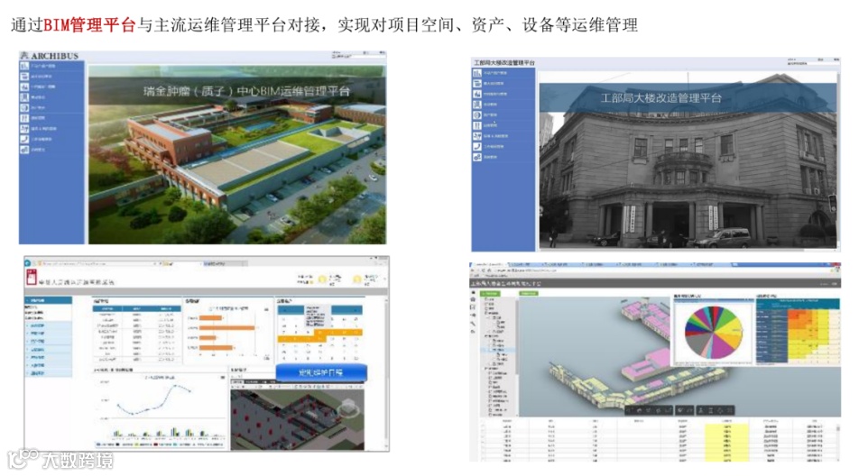The height and width of the screenshot is (476, 868).
Task: Click the last sidebar icon in the 工部局 platform window
Action: pos(477,157)
